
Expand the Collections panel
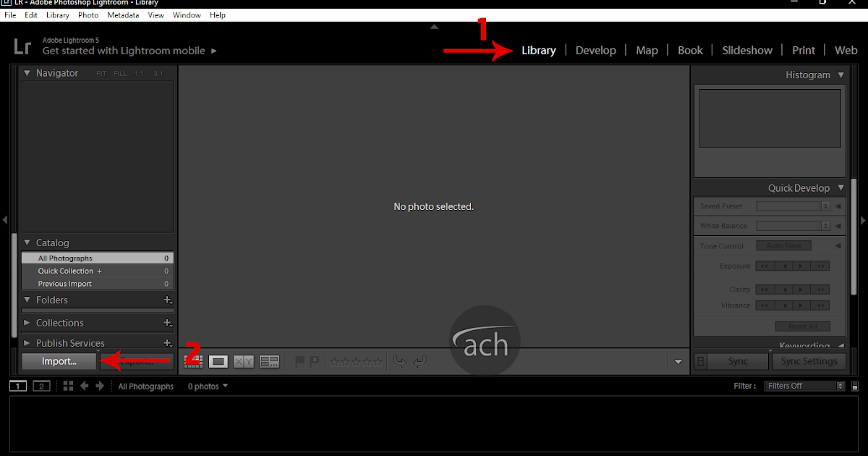coord(27,323)
